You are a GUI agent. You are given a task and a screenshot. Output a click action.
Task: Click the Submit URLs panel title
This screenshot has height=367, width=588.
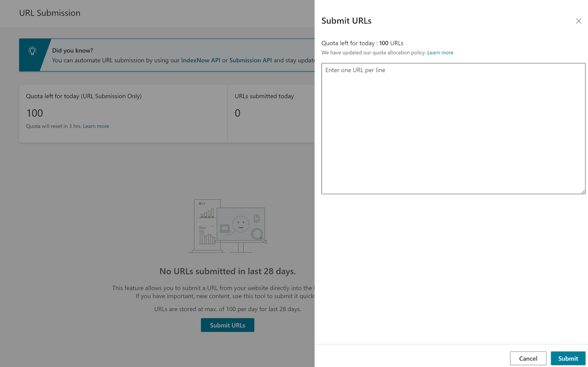pos(346,21)
